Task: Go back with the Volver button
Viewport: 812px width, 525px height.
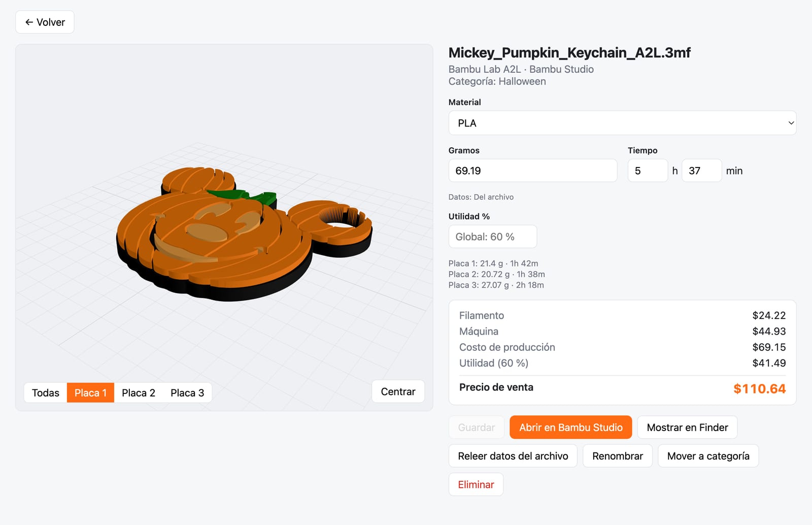Action: click(45, 22)
